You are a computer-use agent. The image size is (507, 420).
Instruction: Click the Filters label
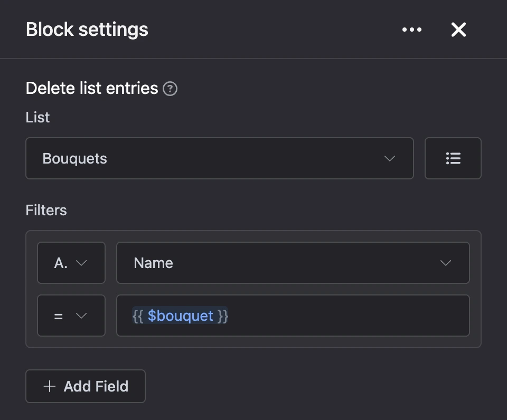pos(46,211)
